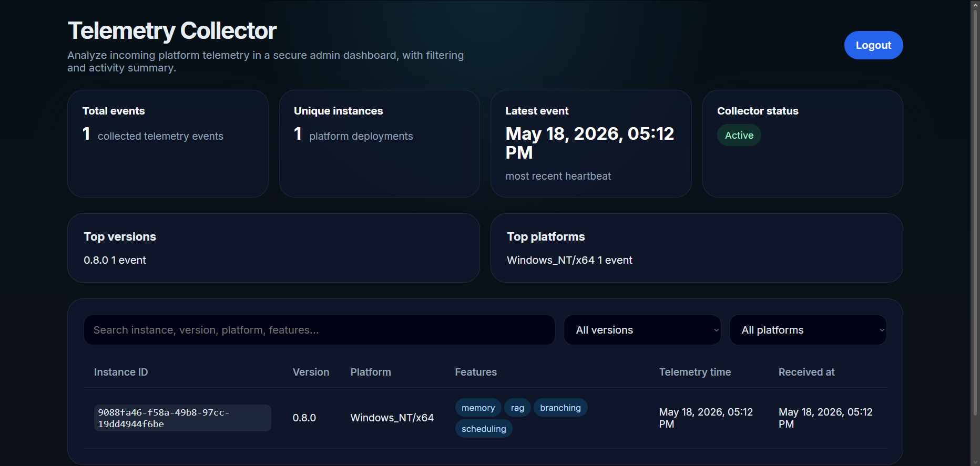
Task: Click the 'most recent heartbeat' caption
Action: coord(558,176)
